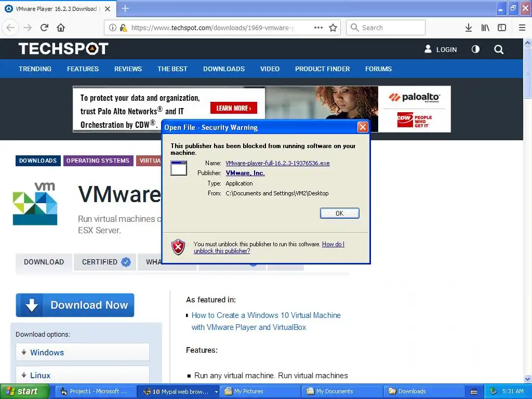This screenshot has width=532, height=399.
Task: Click the Download Now button
Action: point(75,305)
